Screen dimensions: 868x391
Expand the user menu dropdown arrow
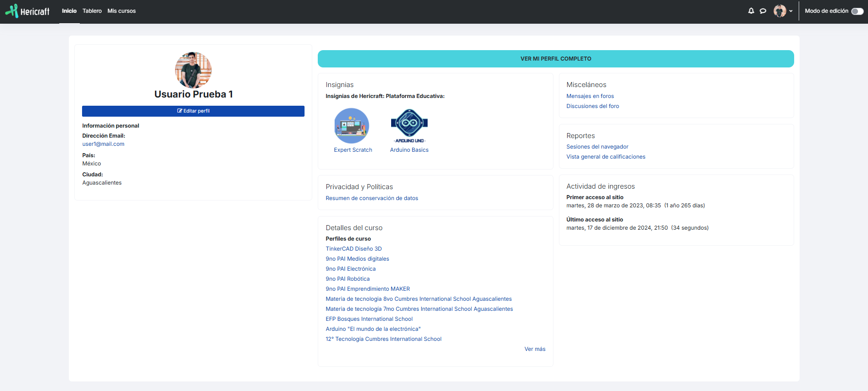(791, 11)
